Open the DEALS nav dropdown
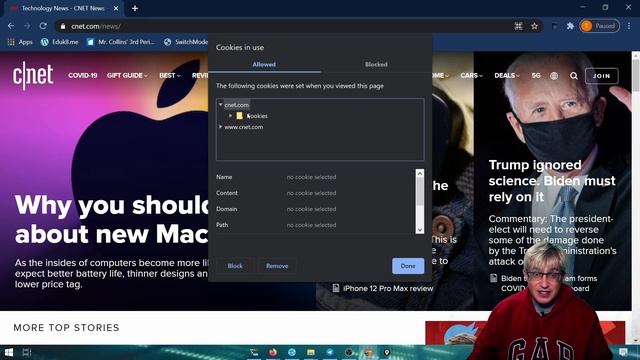 click(x=507, y=76)
